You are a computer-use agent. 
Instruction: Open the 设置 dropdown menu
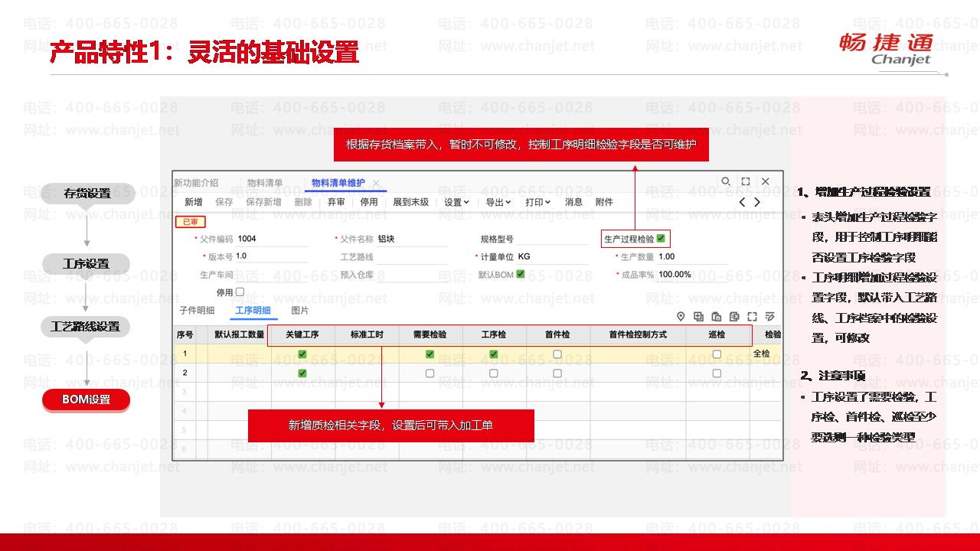click(457, 202)
